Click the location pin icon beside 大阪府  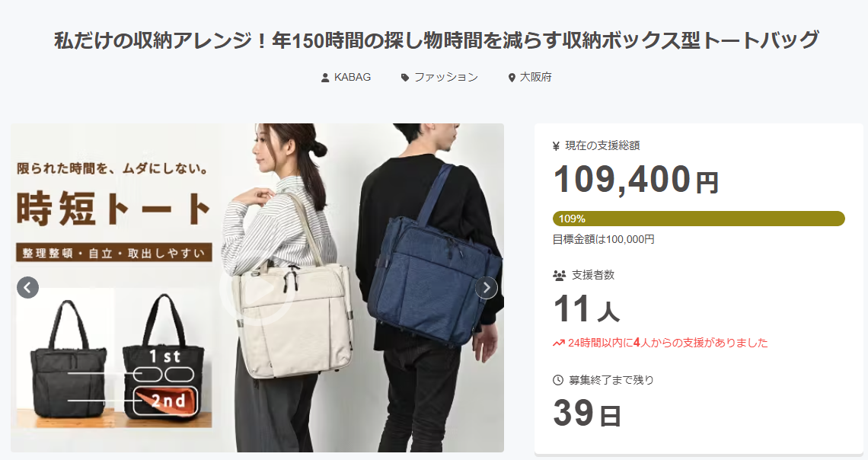coord(512,78)
